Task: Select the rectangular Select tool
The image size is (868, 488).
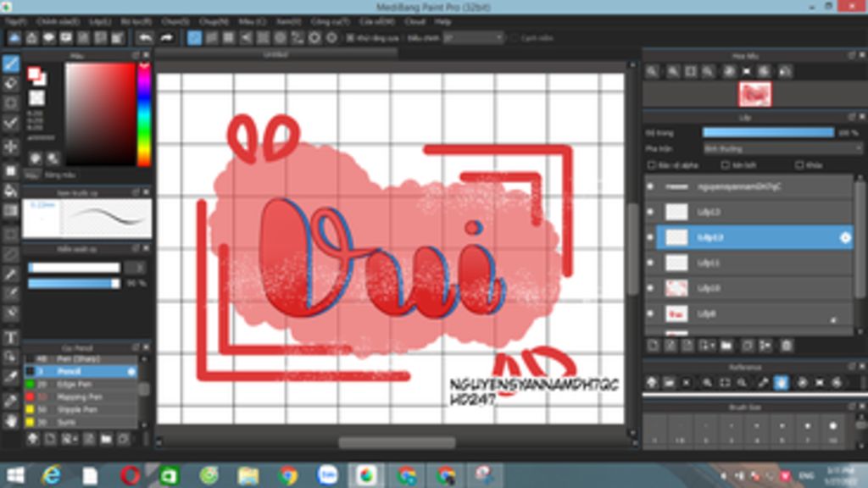Action: (10, 234)
